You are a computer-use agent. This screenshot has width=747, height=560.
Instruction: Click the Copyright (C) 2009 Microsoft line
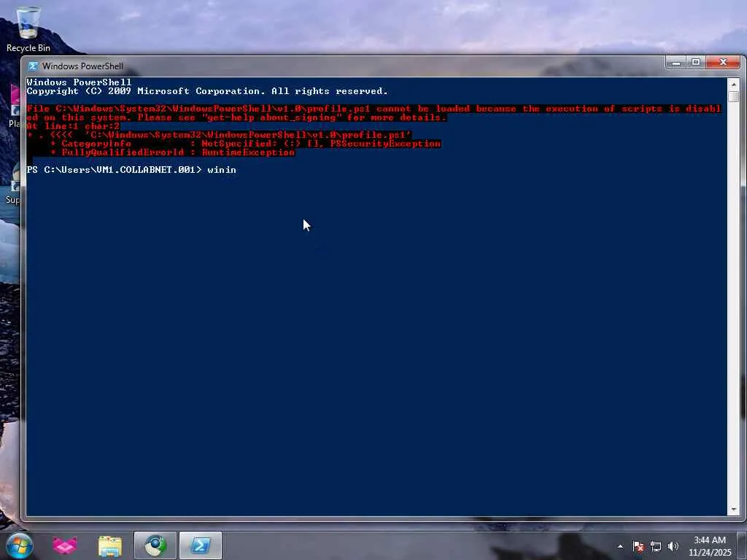click(207, 91)
